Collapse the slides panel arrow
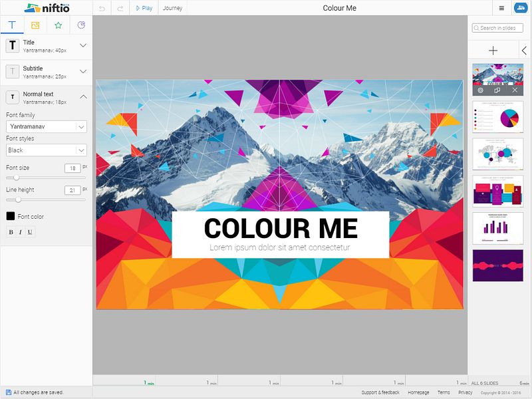The width and height of the screenshot is (532, 399). pyautogui.click(x=524, y=51)
